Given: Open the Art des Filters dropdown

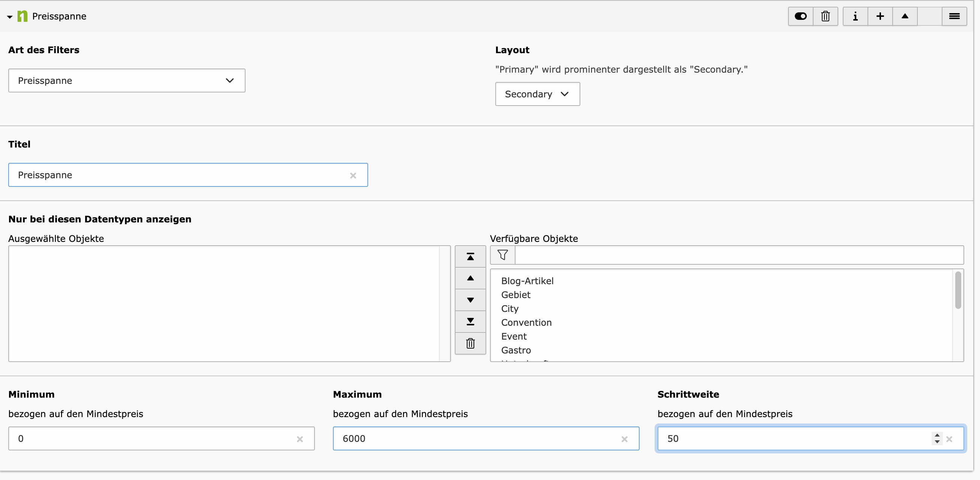Looking at the screenshot, I should click(x=127, y=80).
